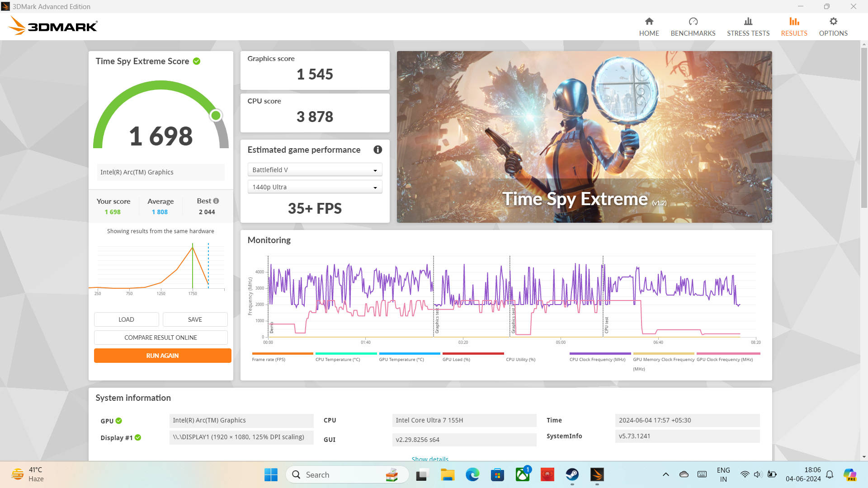Image resolution: width=868 pixels, height=488 pixels.
Task: Click the LOAD button
Action: pyautogui.click(x=126, y=319)
